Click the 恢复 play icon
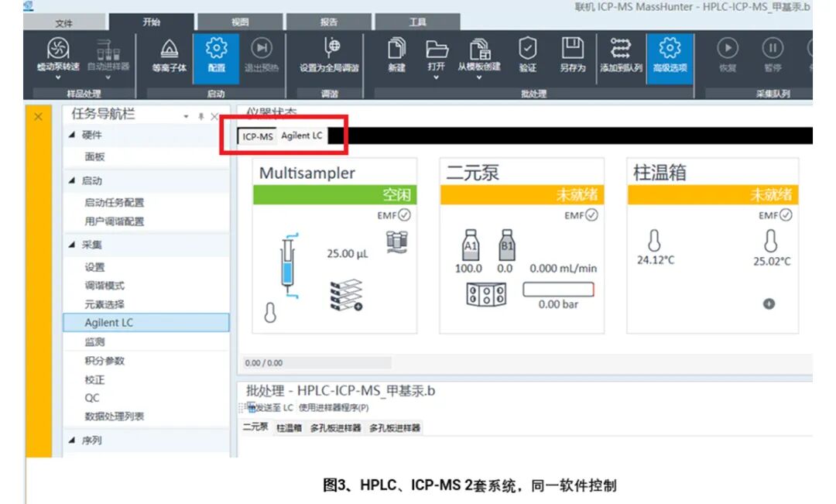This screenshot has height=504, width=836. (x=728, y=48)
